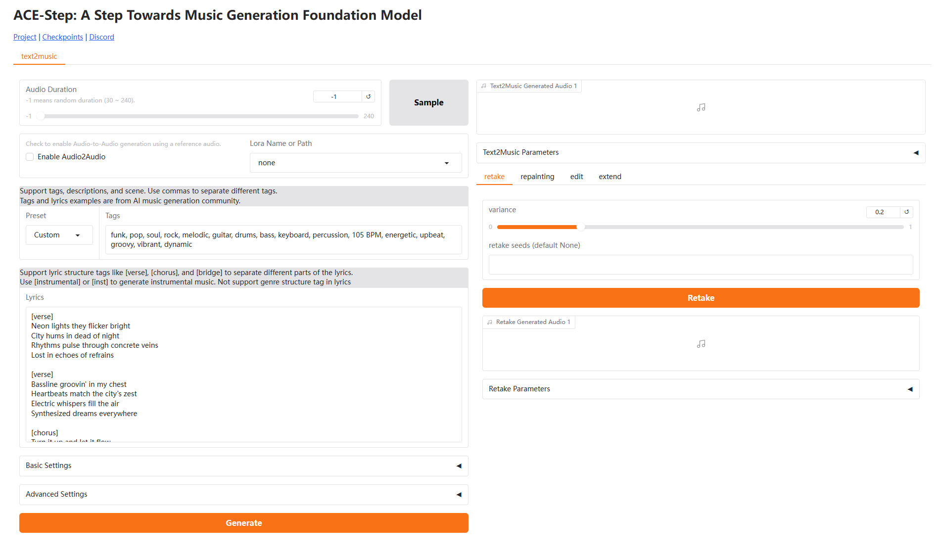
Task: Reset the Audio Duration value
Action: 368,96
